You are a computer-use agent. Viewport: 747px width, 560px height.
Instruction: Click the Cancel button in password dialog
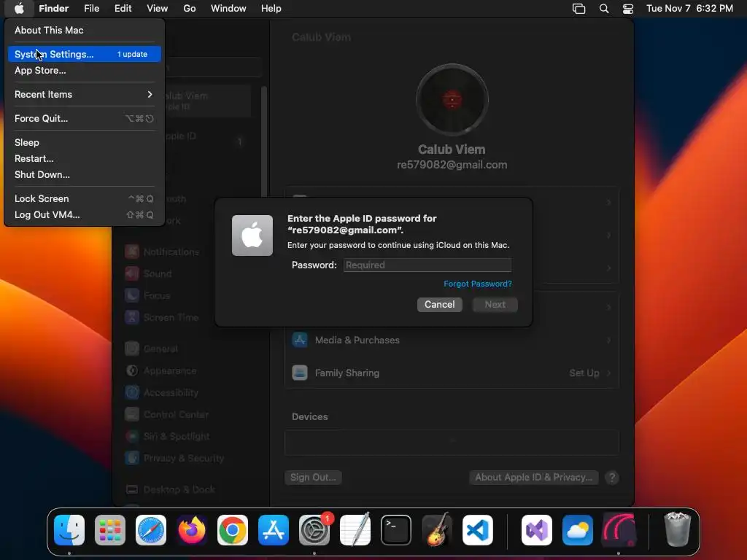pyautogui.click(x=440, y=305)
